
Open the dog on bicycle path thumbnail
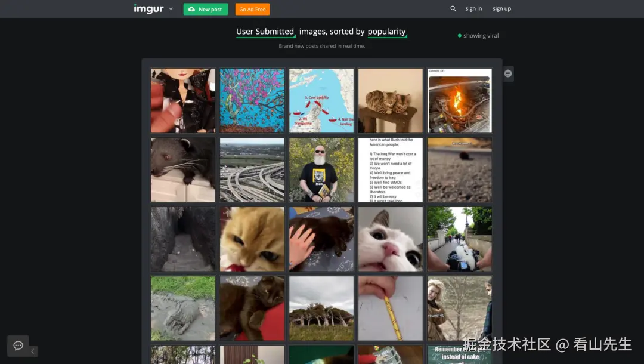pyautogui.click(x=460, y=239)
